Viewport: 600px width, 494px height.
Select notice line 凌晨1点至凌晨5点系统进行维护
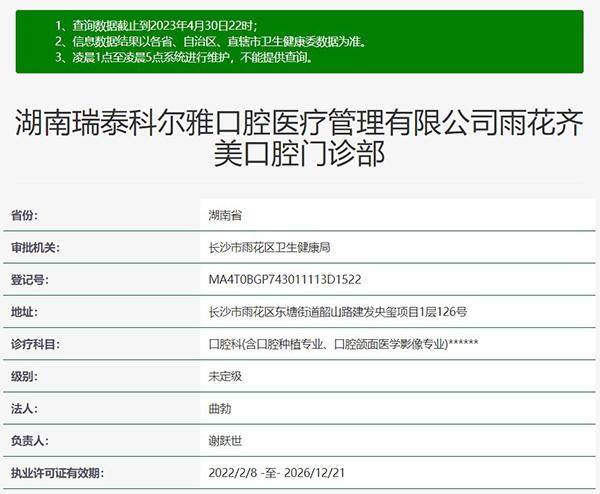point(184,57)
